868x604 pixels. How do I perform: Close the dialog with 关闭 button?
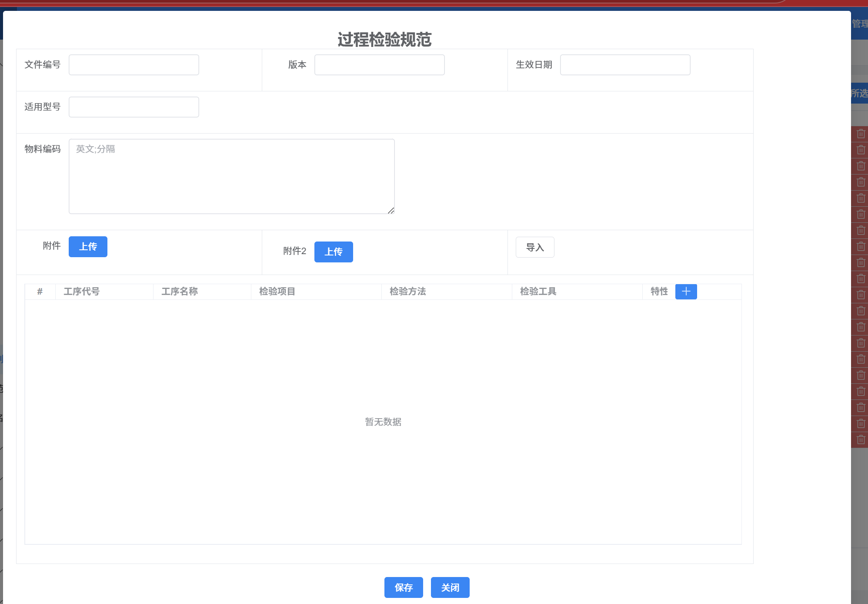tap(450, 587)
